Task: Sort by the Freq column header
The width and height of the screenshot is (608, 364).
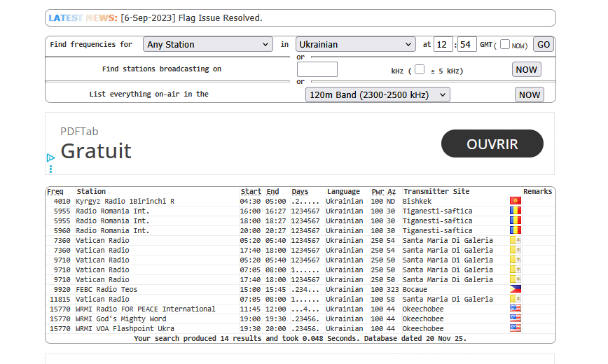Action: pos(55,191)
